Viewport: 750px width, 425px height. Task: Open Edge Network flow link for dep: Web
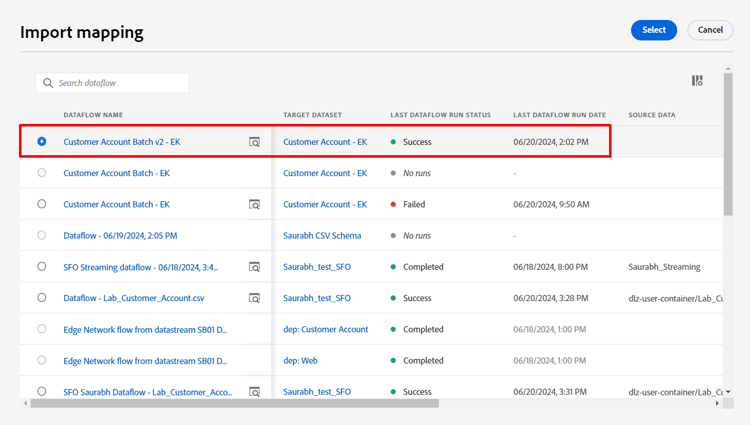coord(145,361)
